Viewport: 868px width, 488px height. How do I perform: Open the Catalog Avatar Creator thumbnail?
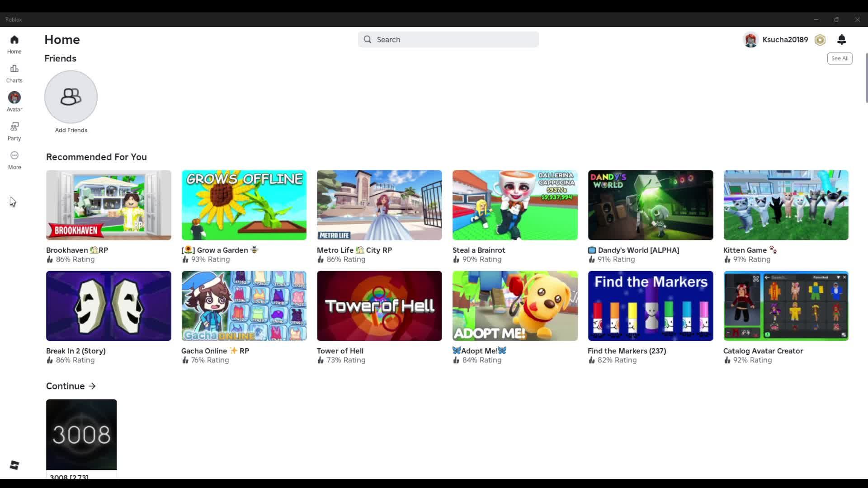coord(786,306)
